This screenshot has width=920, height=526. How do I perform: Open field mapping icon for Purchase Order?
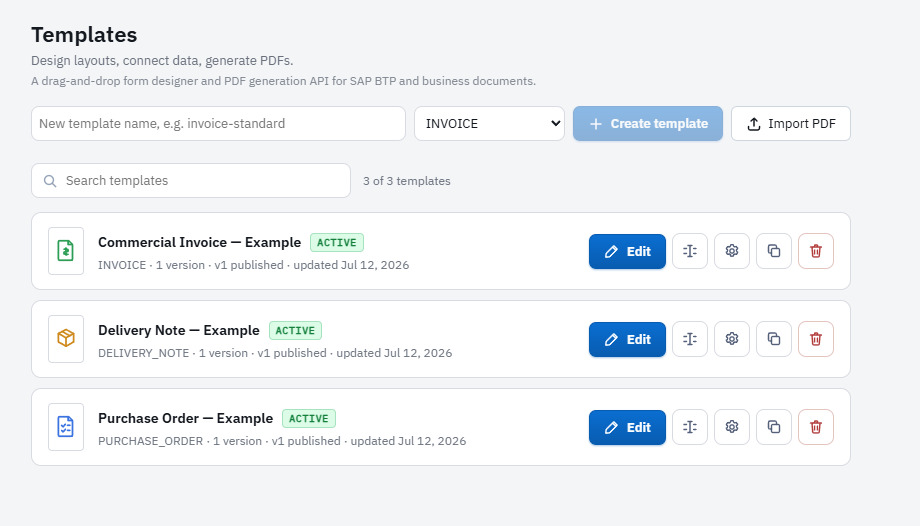click(689, 427)
